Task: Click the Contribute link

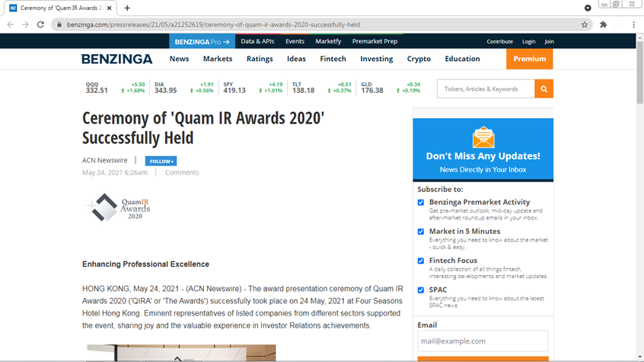Action: pos(500,42)
